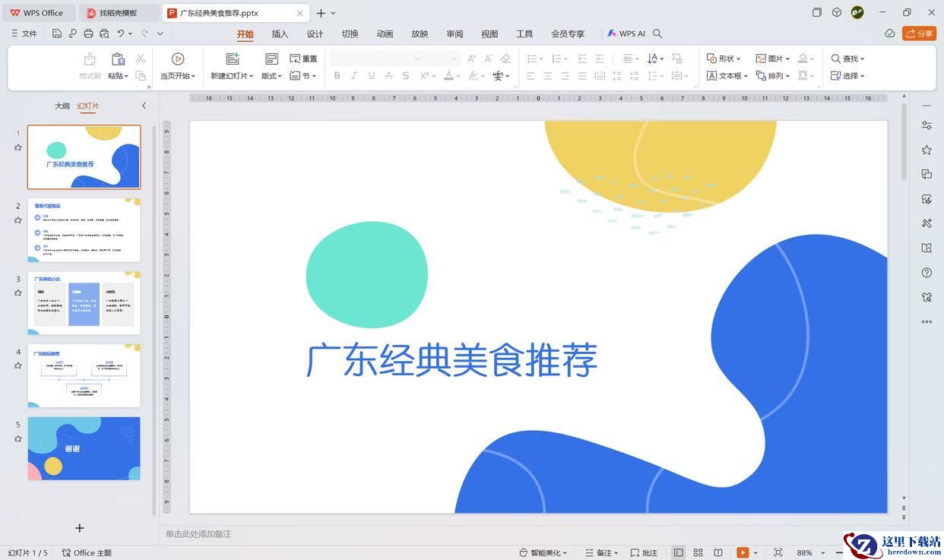This screenshot has height=560, width=944.
Task: Toggle Notes (备注) in status bar
Action: [x=600, y=552]
